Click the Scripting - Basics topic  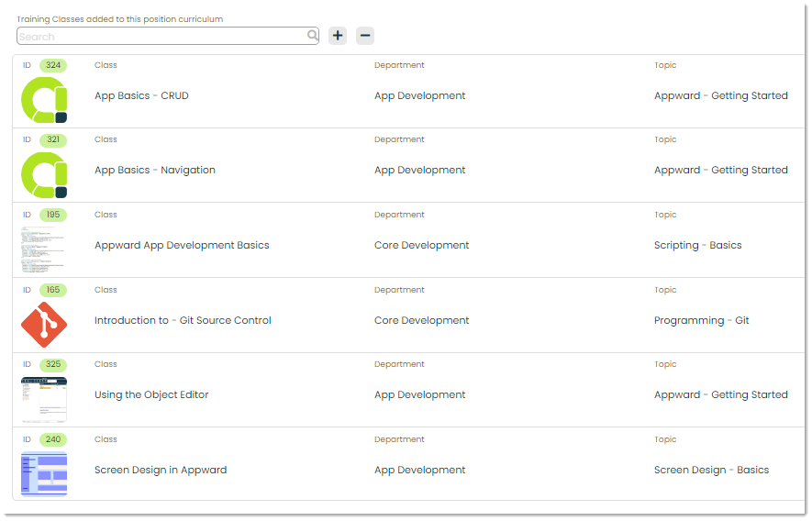coord(697,246)
